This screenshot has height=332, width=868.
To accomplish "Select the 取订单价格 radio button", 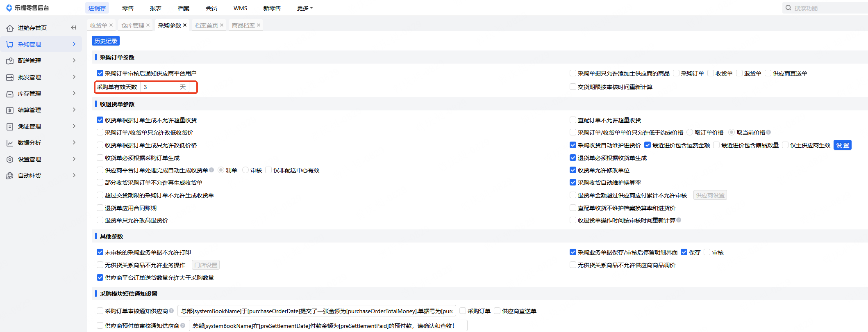I will (x=690, y=132).
